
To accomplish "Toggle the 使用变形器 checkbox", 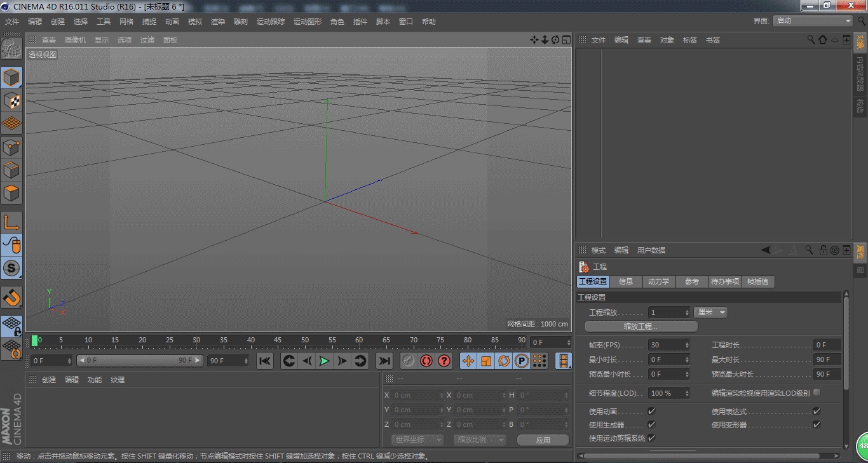I will (x=817, y=424).
